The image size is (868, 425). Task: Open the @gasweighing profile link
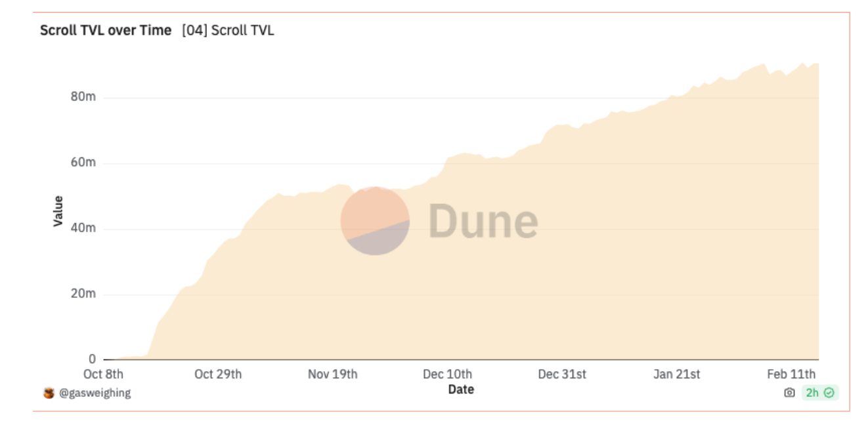(x=95, y=394)
